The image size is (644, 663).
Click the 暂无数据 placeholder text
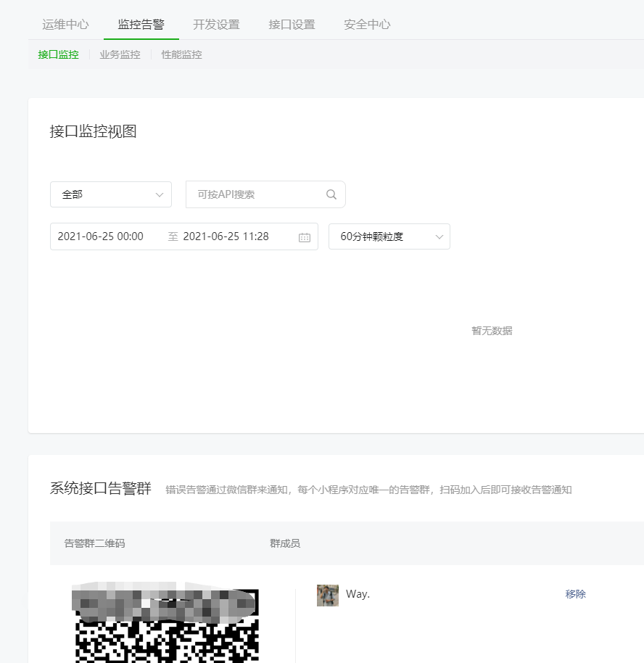point(492,331)
